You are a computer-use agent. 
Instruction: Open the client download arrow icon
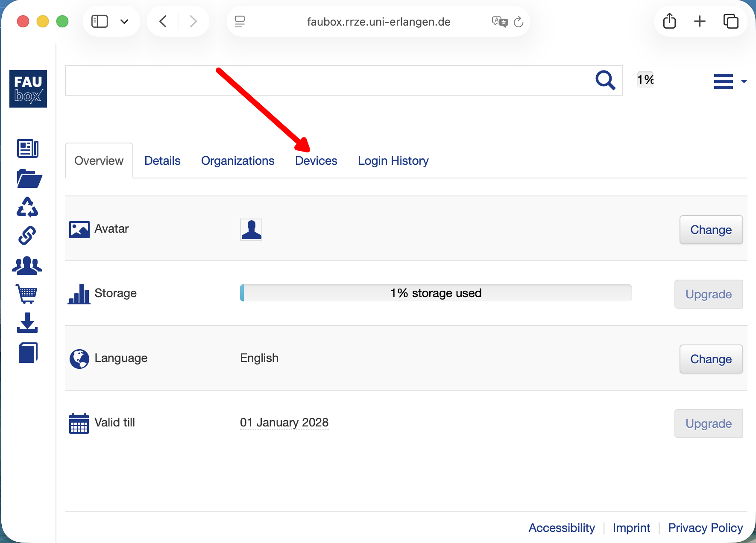tap(27, 323)
